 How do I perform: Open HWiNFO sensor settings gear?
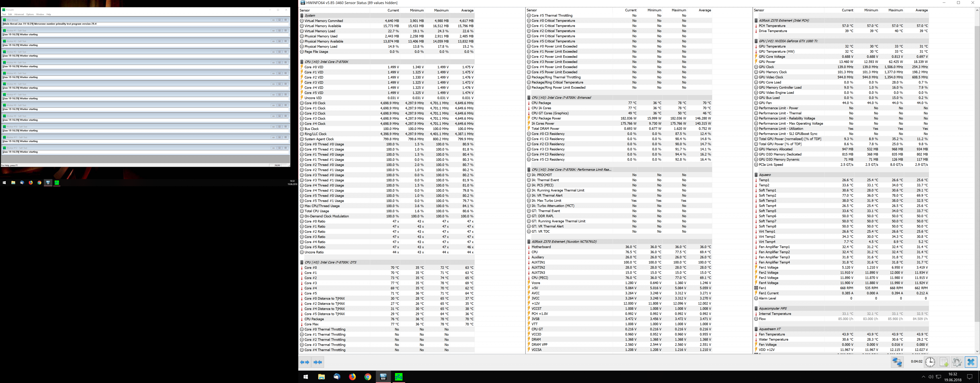click(x=957, y=362)
